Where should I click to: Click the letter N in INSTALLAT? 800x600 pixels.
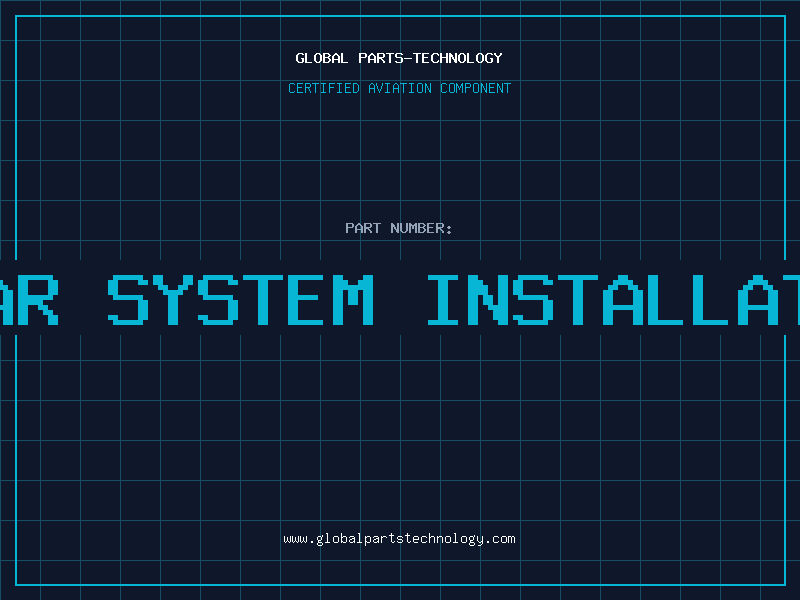point(490,300)
